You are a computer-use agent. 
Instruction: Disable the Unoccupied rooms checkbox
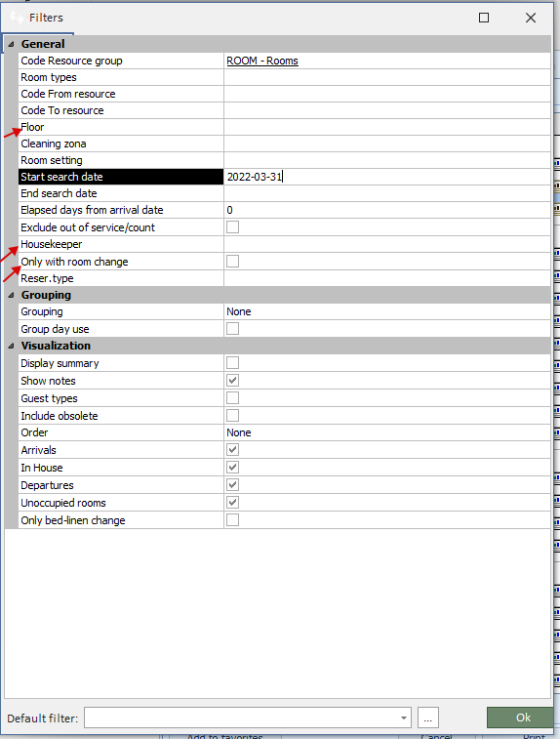(232, 503)
